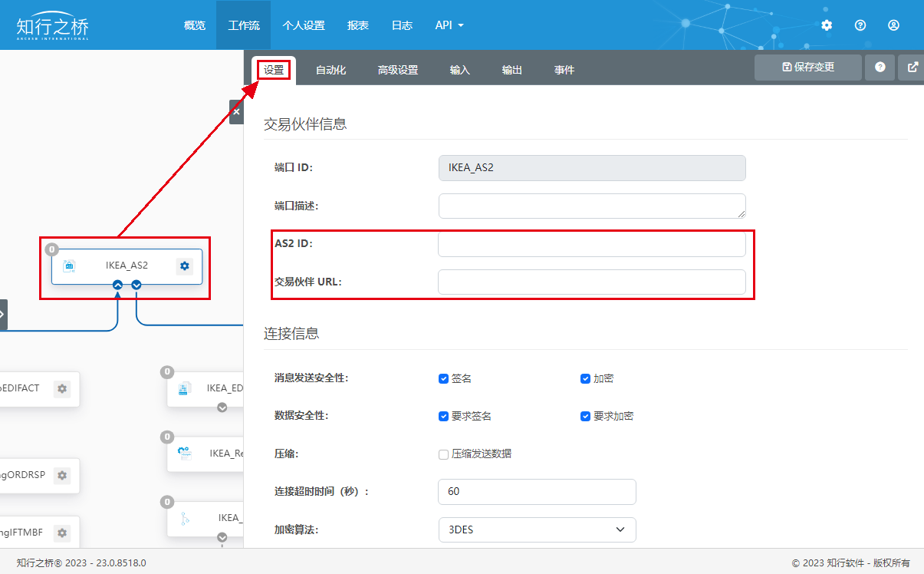Enable 压缩发送数据 compression checkbox
The image size is (924, 574).
(443, 454)
